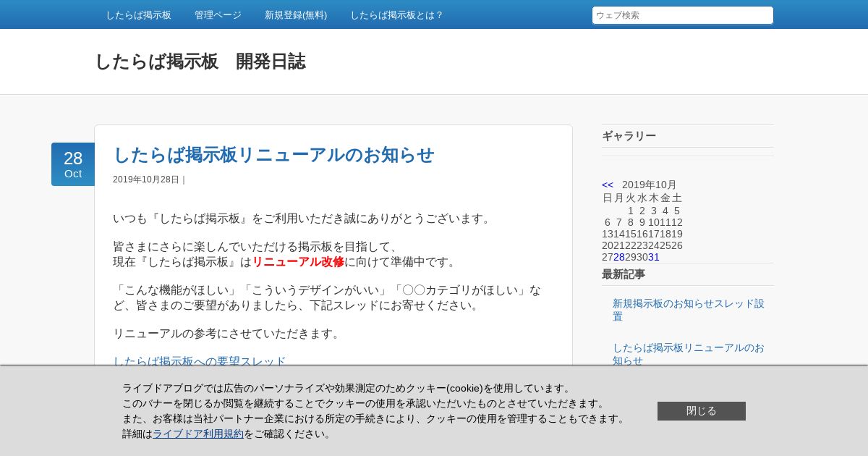This screenshot has height=456, width=868.
Task: Open したらば掲示板 in top navigation
Action: [x=138, y=14]
